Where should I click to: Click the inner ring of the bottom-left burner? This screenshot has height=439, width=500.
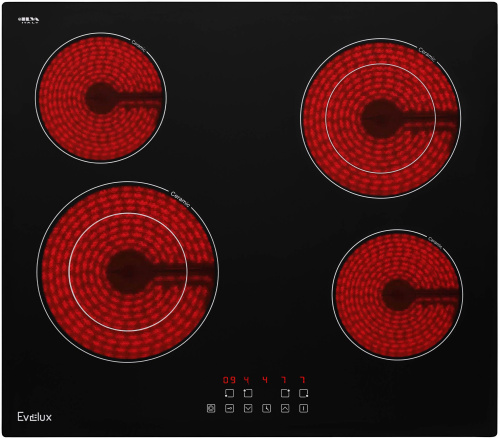[x=128, y=272]
